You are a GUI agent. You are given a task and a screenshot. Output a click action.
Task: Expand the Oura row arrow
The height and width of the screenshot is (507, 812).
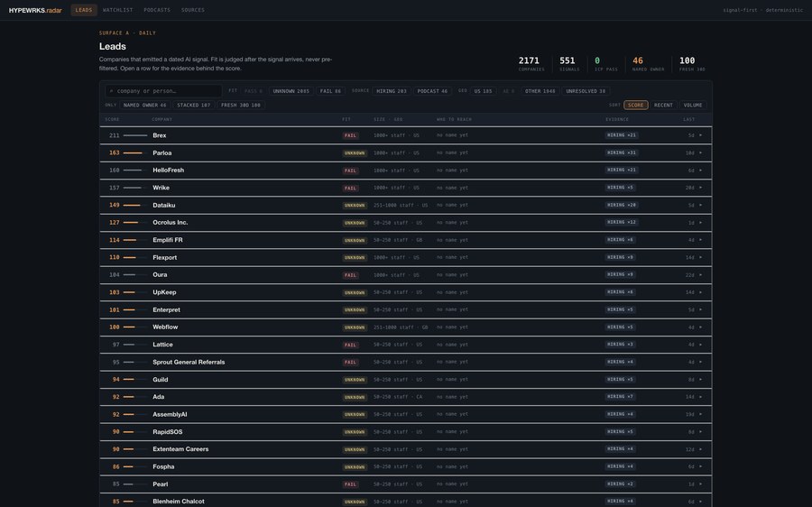[701, 275]
